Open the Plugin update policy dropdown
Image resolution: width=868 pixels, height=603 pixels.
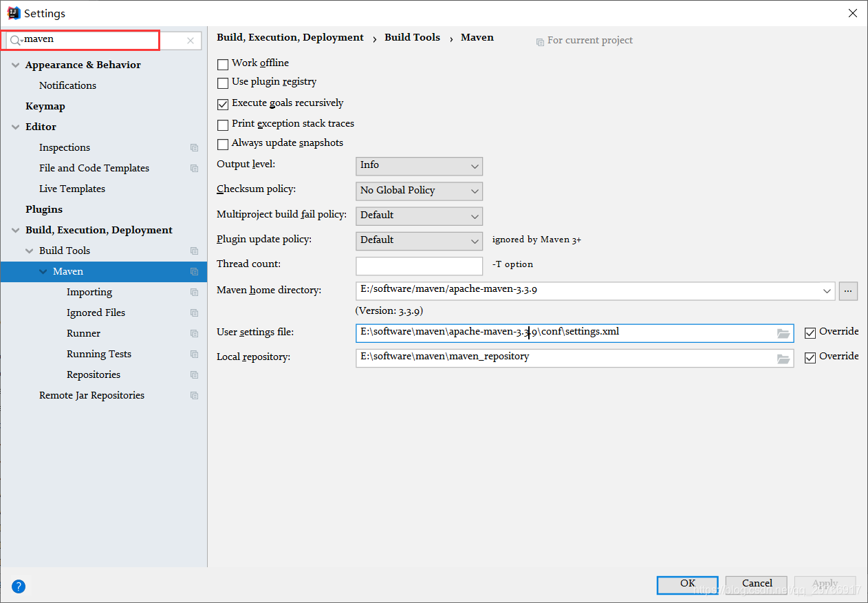coord(419,240)
